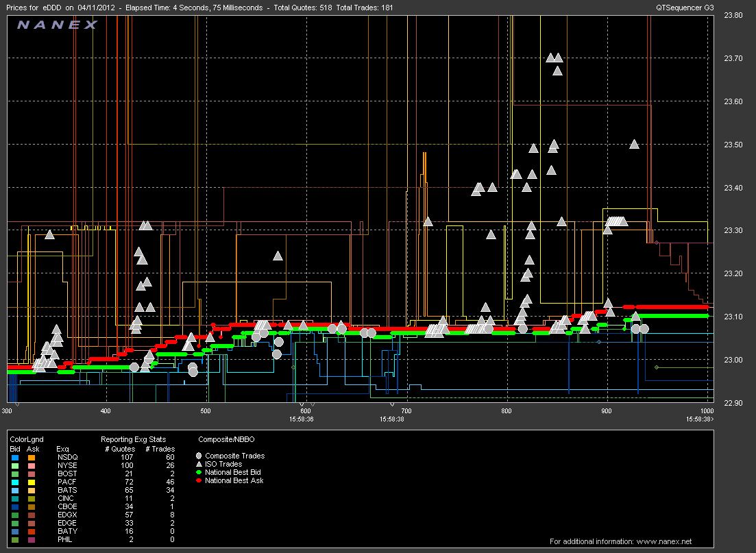
Task: Click the ISO Trades triangle legend icon
Action: pyautogui.click(x=199, y=464)
